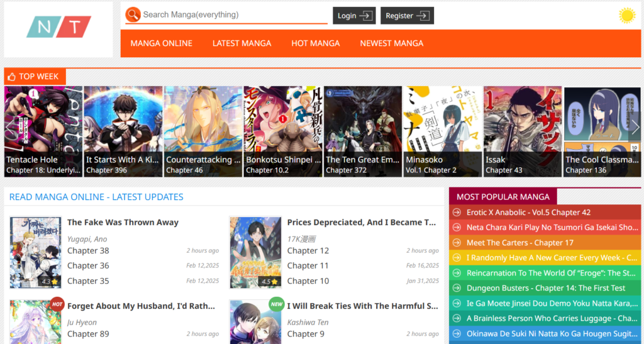Click arrow icon beside Reincarnation To The World
644x344 pixels.
(457, 273)
